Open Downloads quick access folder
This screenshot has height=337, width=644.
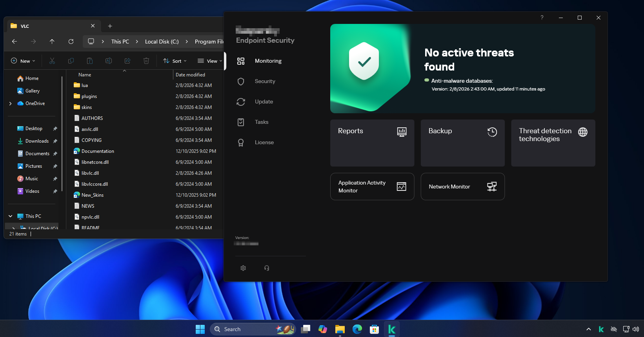pyautogui.click(x=33, y=141)
